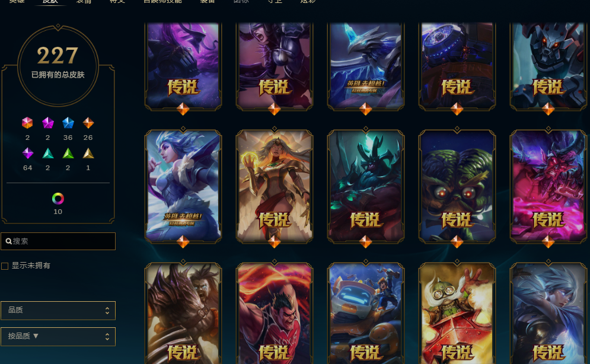Click the teal triangle tier icon

point(48,153)
